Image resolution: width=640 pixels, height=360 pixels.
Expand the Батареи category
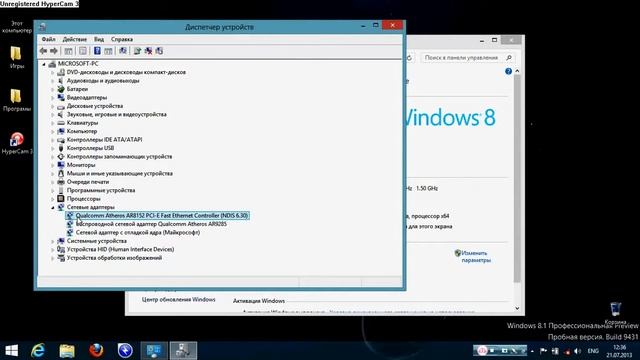click(53, 89)
